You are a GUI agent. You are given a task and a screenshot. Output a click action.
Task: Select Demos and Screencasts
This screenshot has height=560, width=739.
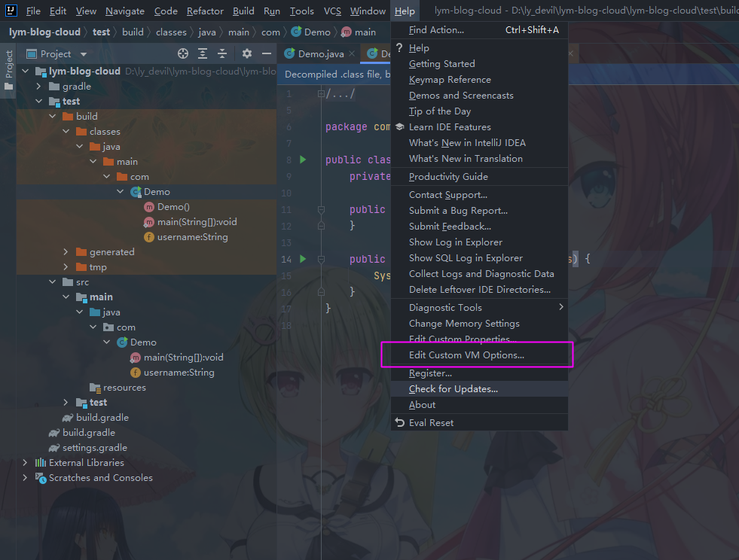479,96
